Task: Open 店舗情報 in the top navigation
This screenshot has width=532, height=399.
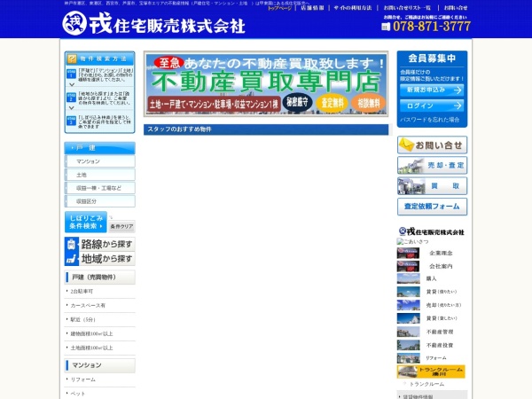Action: coord(312,8)
